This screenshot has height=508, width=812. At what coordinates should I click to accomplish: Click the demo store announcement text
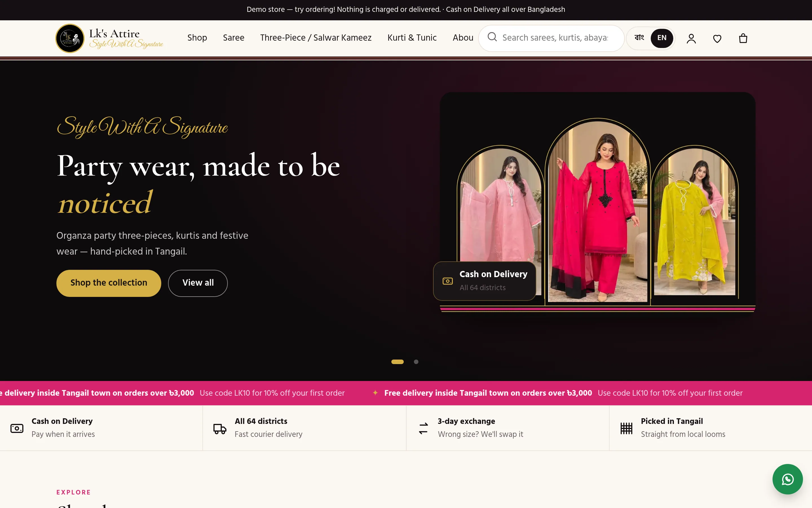point(406,9)
